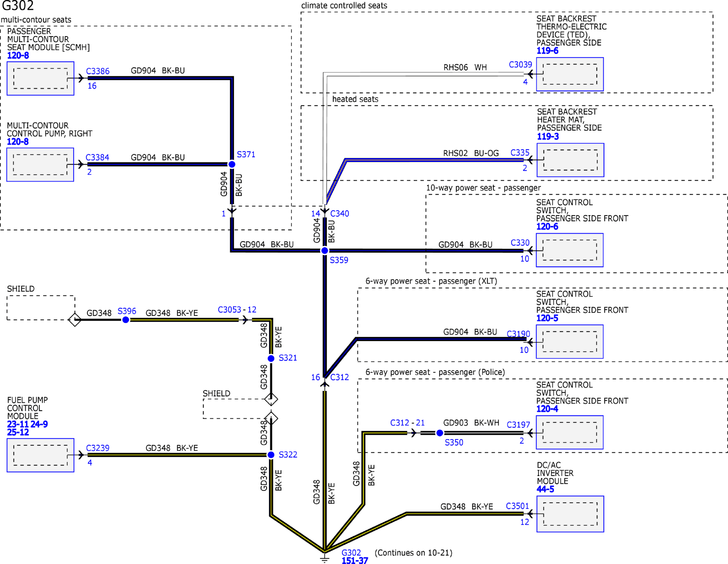
Task: Select the S371 splice dot
Action: coord(232,164)
